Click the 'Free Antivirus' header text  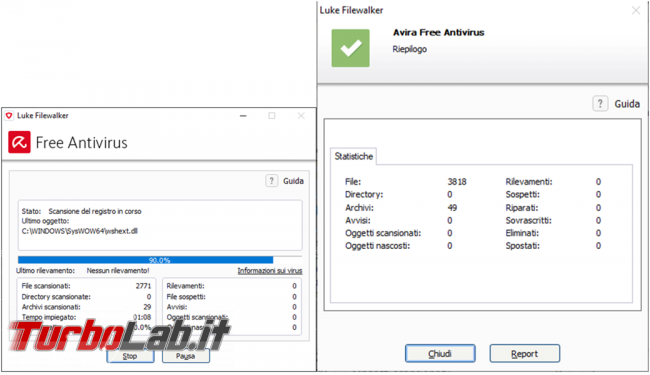point(82,143)
